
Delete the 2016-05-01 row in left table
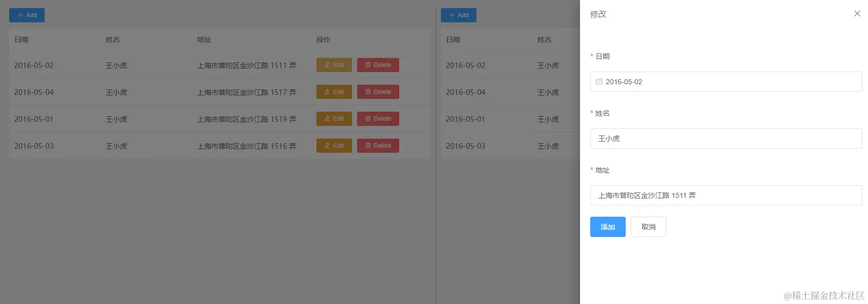pyautogui.click(x=378, y=119)
